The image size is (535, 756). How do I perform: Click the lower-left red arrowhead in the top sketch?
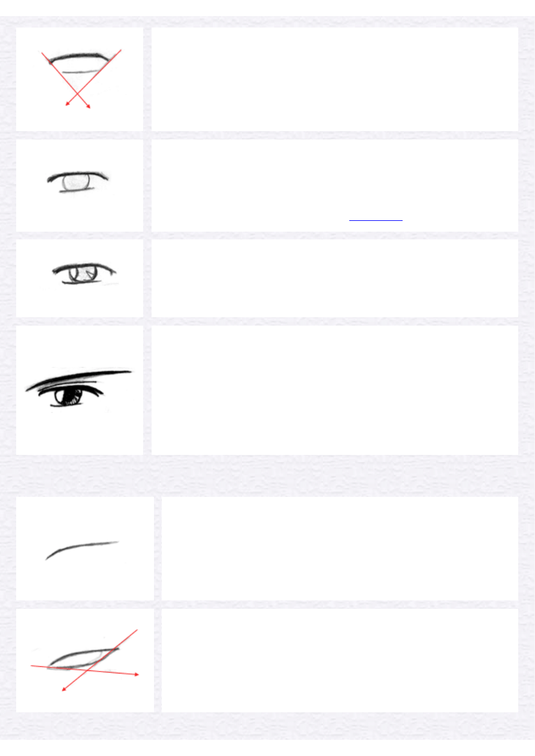coord(67,104)
